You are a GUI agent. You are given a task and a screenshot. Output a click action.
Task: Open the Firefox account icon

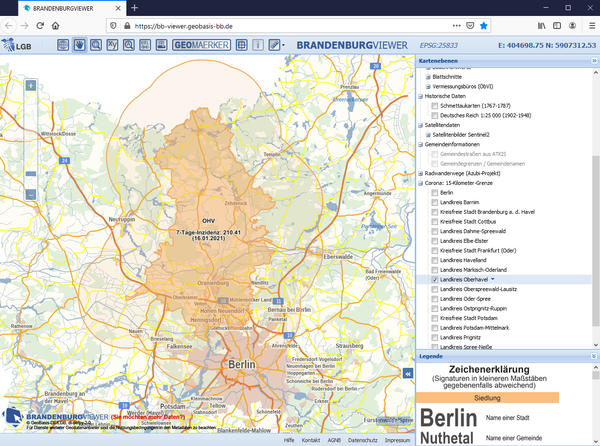coord(572,26)
